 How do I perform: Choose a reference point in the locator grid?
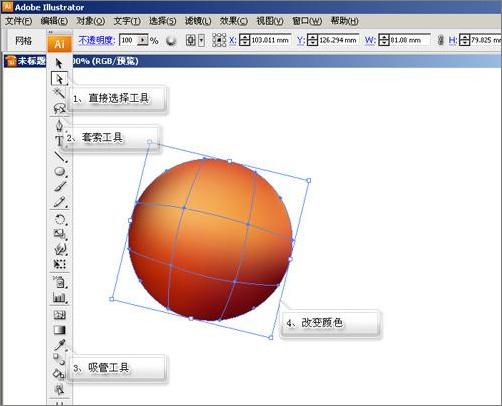219,40
